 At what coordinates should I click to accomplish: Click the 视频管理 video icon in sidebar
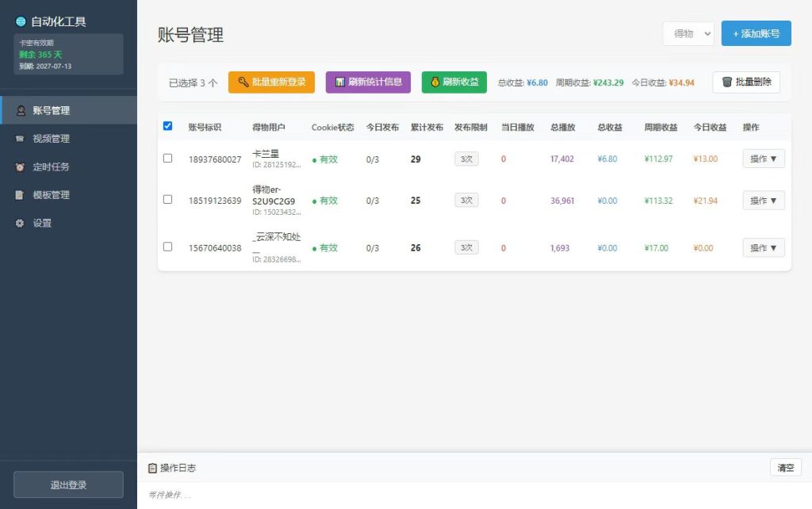(20, 139)
